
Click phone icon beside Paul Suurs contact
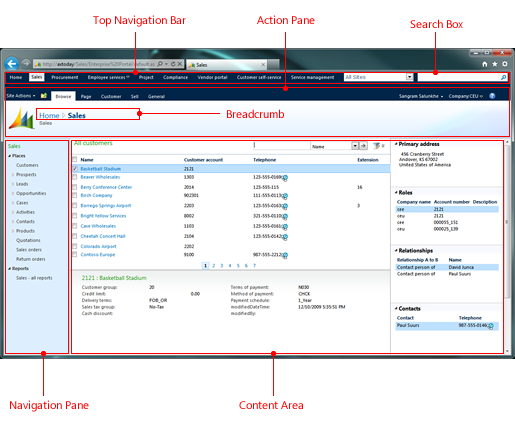point(491,326)
